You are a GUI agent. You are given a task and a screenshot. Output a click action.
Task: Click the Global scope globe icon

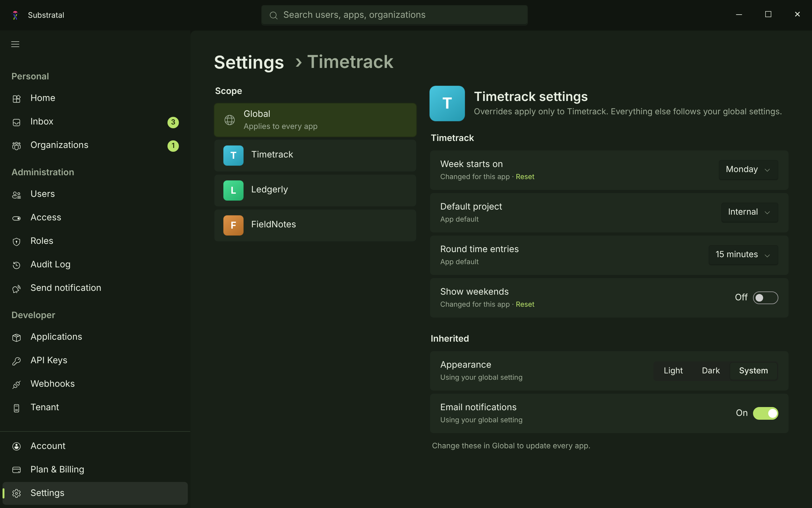[x=230, y=120]
